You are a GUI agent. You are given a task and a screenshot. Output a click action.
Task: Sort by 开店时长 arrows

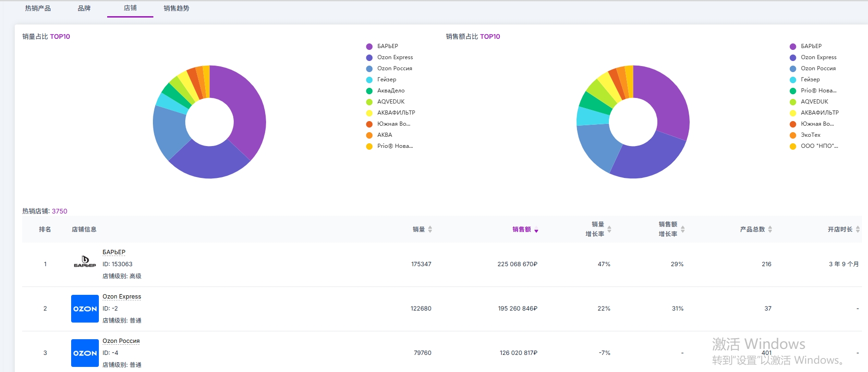(x=858, y=229)
